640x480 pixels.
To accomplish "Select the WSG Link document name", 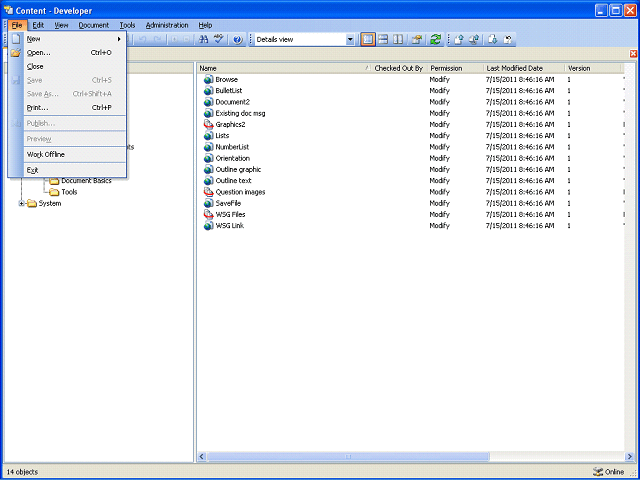I will [230, 225].
